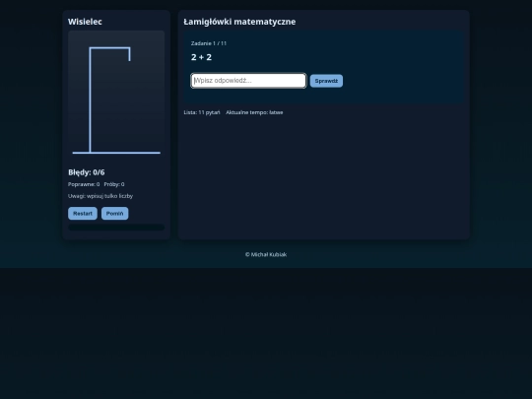Click 'Uwagi: wpisuj tylko liczby' note

[x=100, y=196]
